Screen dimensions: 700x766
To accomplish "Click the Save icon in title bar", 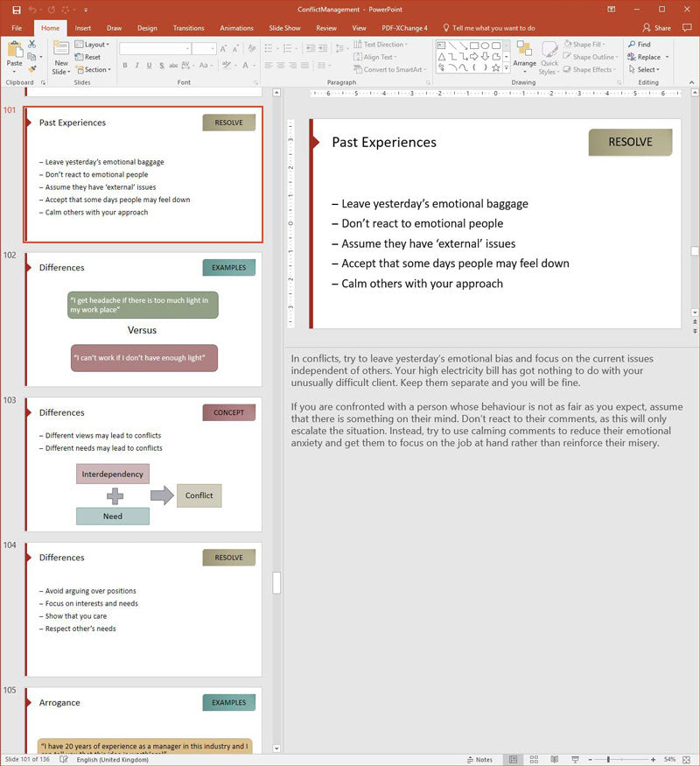I will pos(16,10).
